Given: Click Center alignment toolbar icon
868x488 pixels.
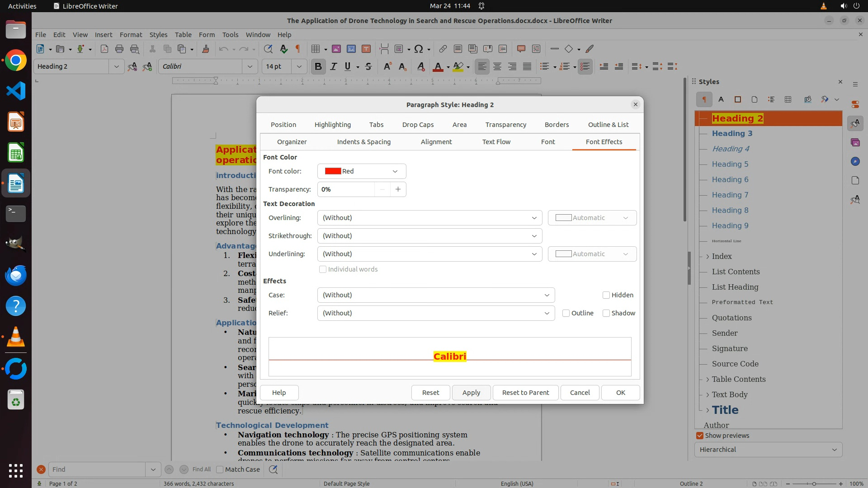Looking at the screenshot, I should [497, 67].
